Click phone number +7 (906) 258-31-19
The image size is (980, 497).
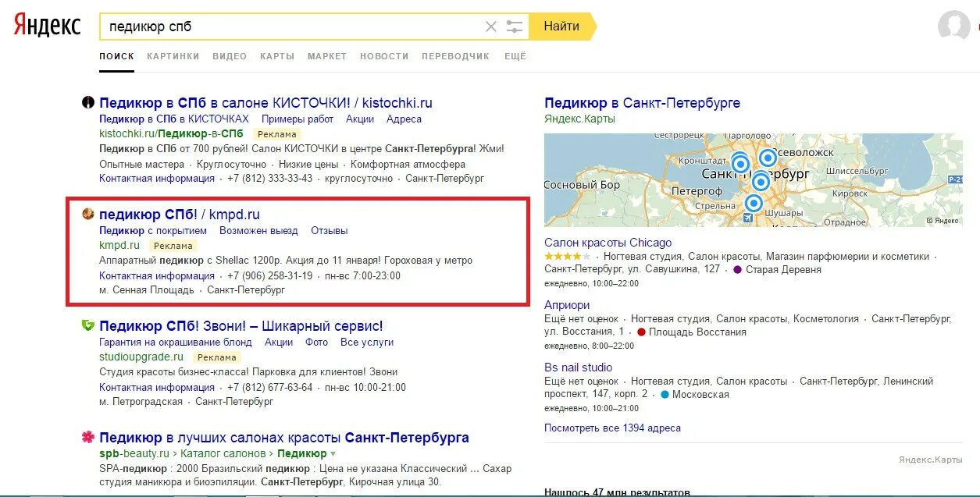(x=269, y=276)
